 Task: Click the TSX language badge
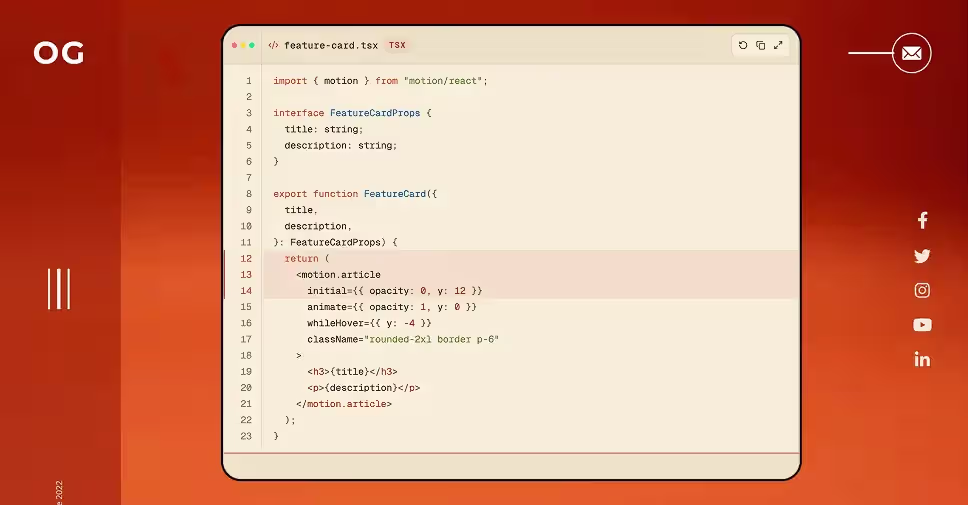pyautogui.click(x=397, y=45)
